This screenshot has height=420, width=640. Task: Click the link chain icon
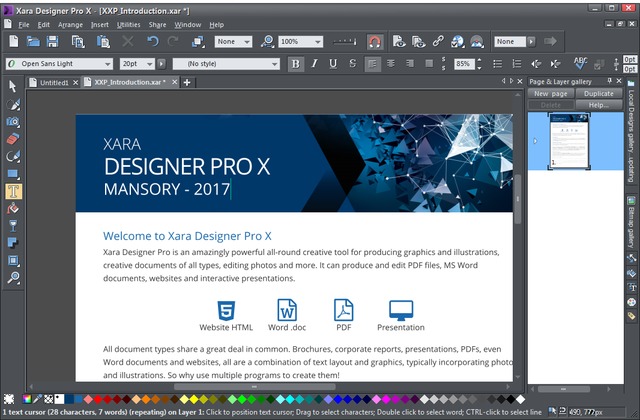pos(438,41)
